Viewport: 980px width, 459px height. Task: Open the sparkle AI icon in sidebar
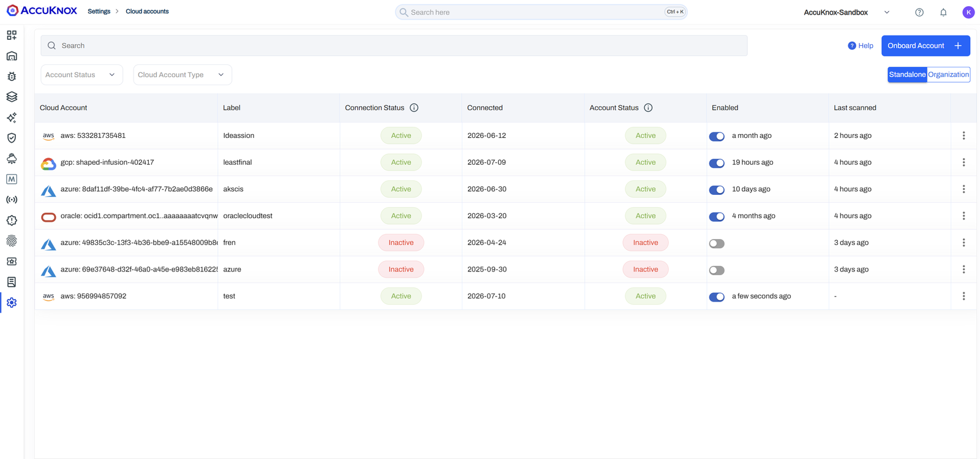[12, 118]
